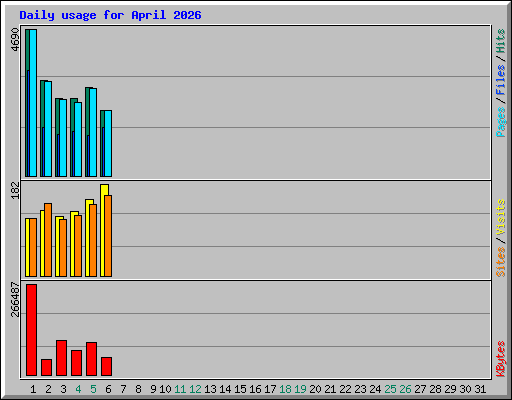
Task: Click the 4690 hits axis value
Action: click(15, 40)
